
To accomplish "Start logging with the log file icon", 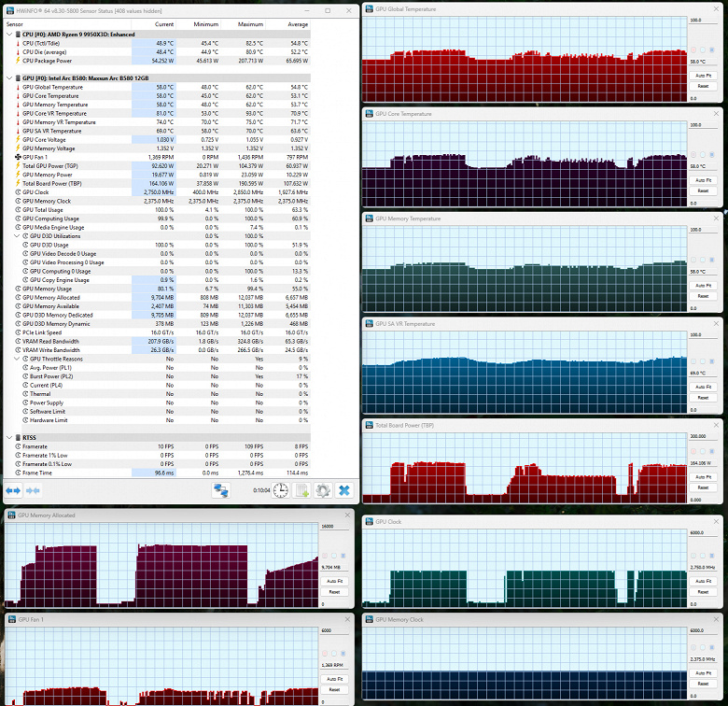I will click(x=301, y=490).
